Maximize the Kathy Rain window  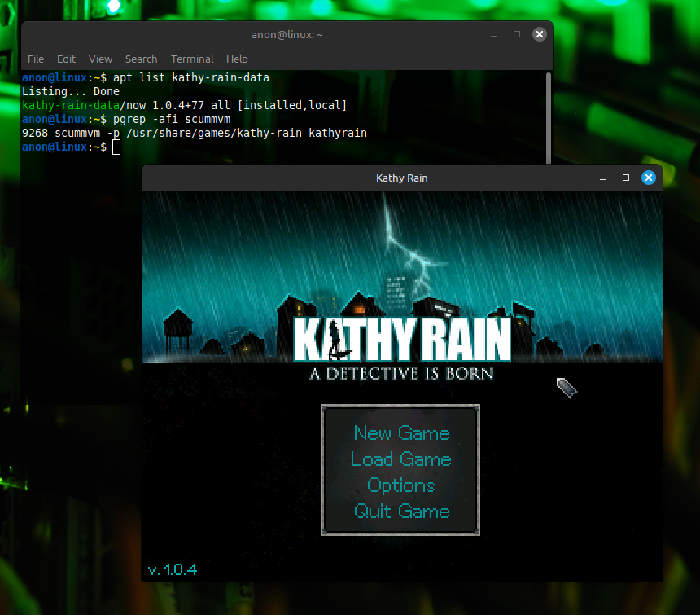[625, 178]
